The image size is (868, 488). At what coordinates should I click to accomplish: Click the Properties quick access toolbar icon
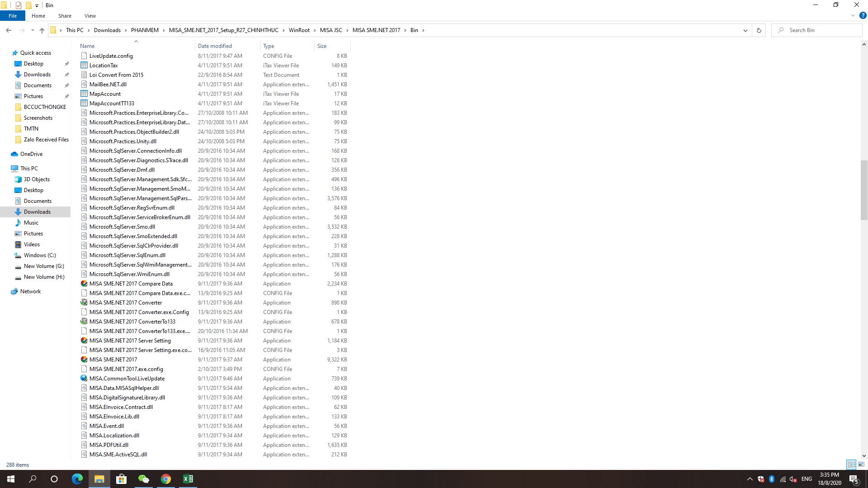[19, 5]
